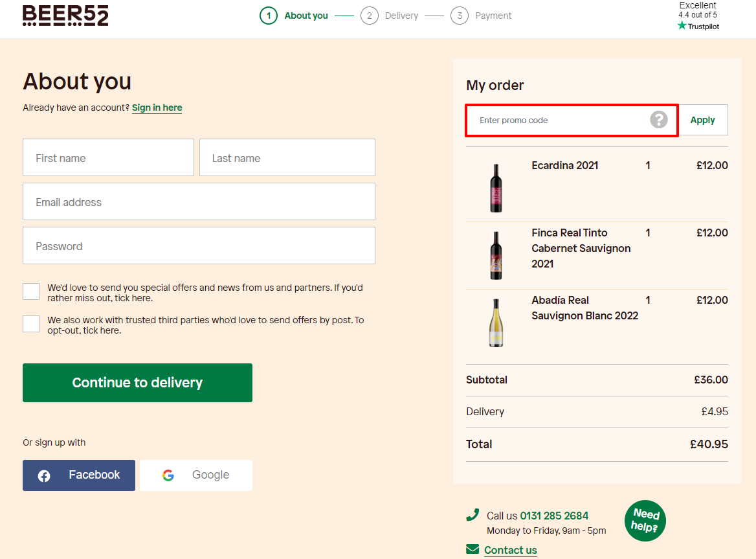The width and height of the screenshot is (756, 559).
Task: Apply the promo code
Action: click(702, 119)
